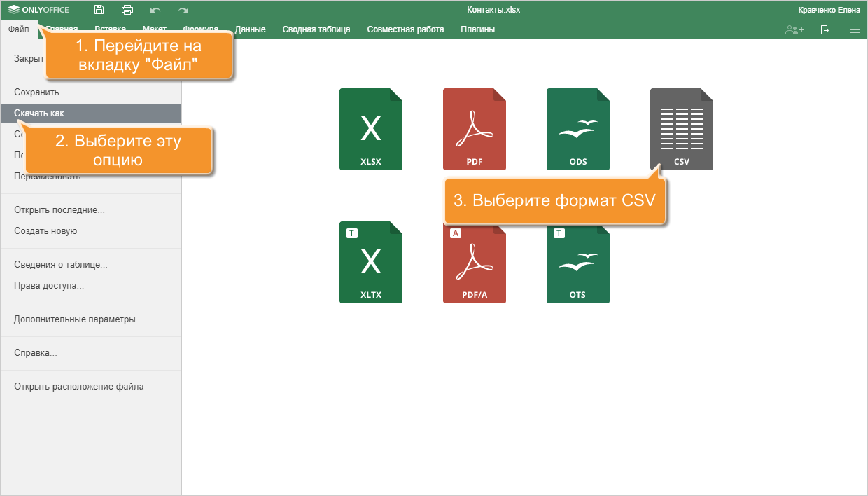Screen dimensions: 868x496
Task: Open Открыть последние... entry
Action: click(x=91, y=210)
